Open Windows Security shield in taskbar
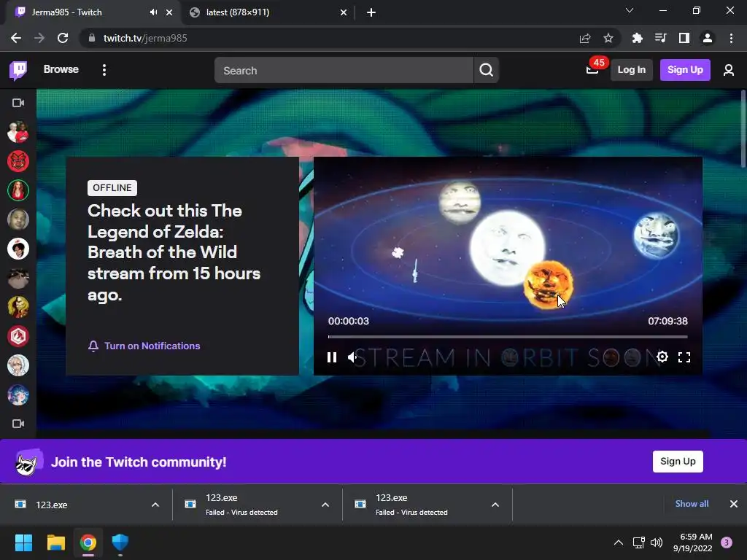Image resolution: width=747 pixels, height=560 pixels. [120, 542]
